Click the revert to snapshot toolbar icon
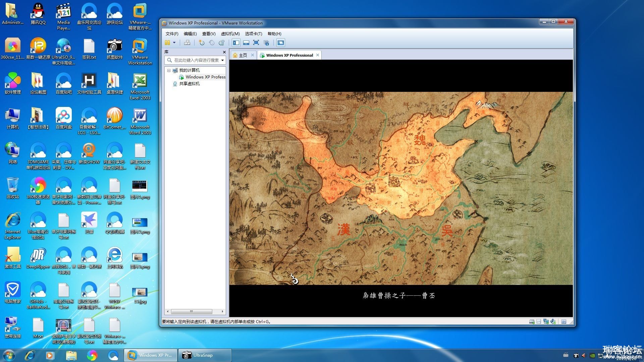Viewport: 644px width, 362px height. (212, 43)
